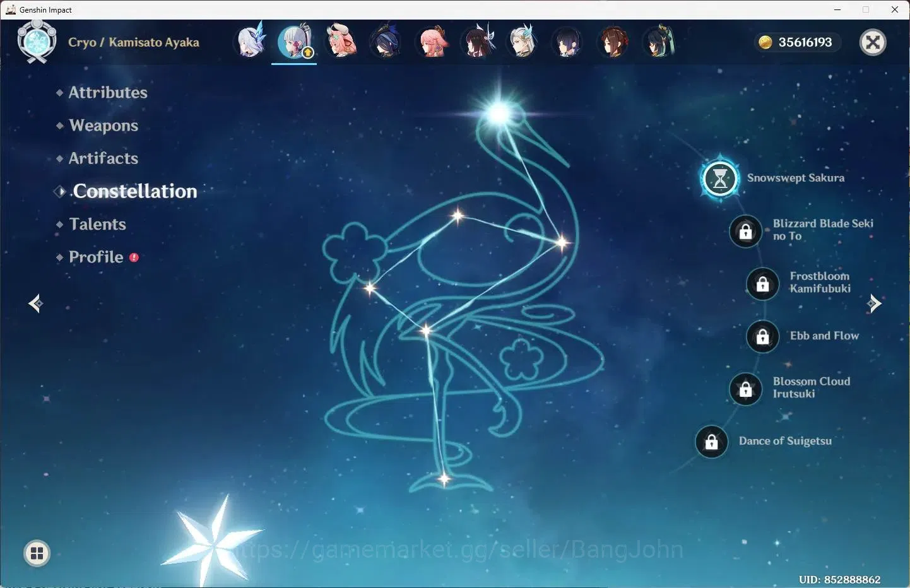Click the Cryo element emblem
The height and width of the screenshot is (588, 910).
coord(37,42)
